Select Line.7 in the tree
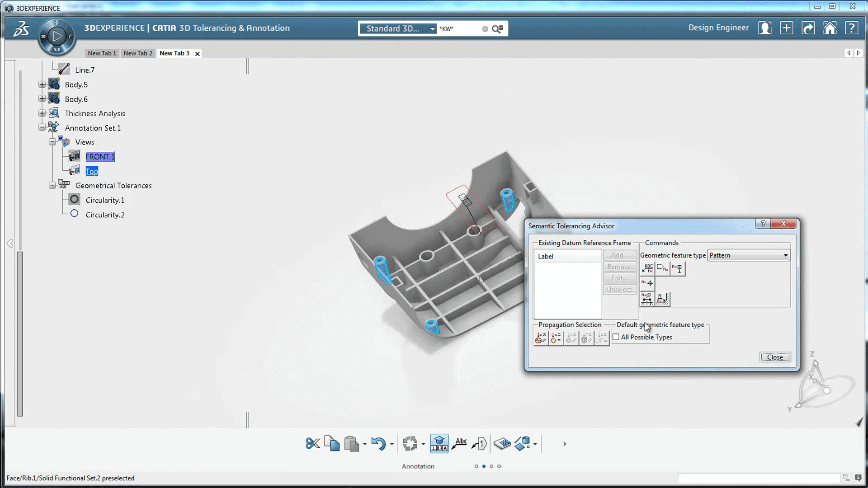The image size is (868, 488). coord(85,70)
